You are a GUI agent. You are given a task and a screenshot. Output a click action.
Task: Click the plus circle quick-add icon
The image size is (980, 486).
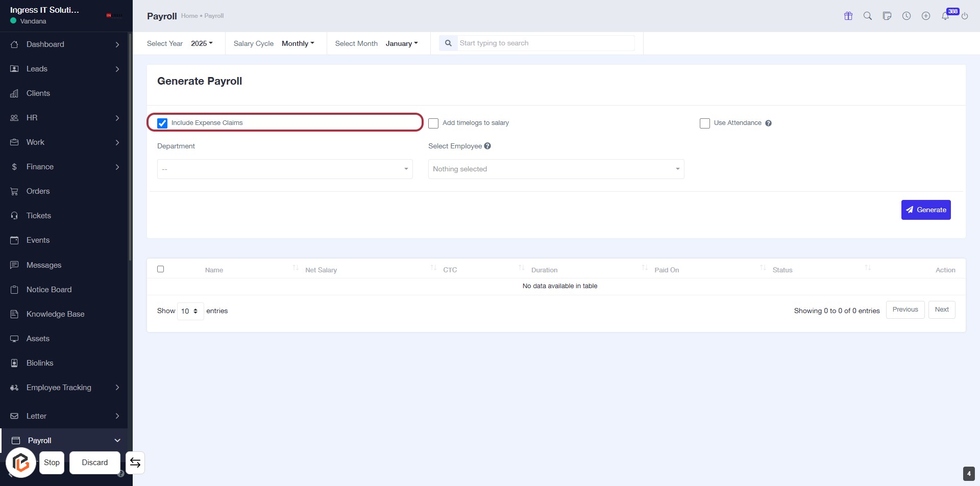[926, 16]
